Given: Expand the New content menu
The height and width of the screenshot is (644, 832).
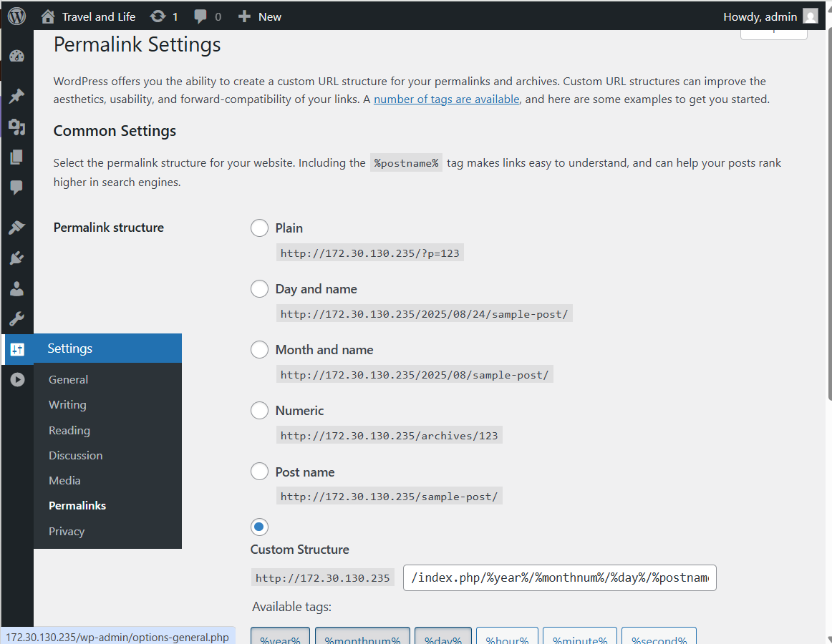Looking at the screenshot, I should [x=260, y=16].
